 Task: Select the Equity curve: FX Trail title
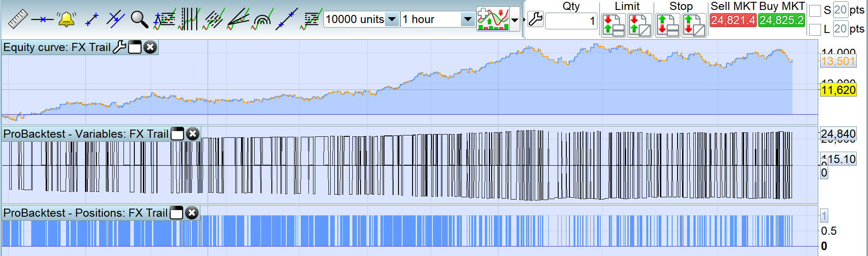point(57,47)
